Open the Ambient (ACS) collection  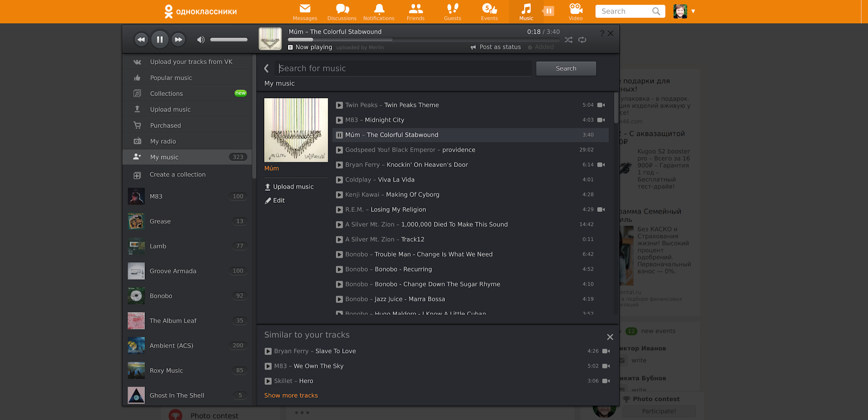(x=188, y=346)
